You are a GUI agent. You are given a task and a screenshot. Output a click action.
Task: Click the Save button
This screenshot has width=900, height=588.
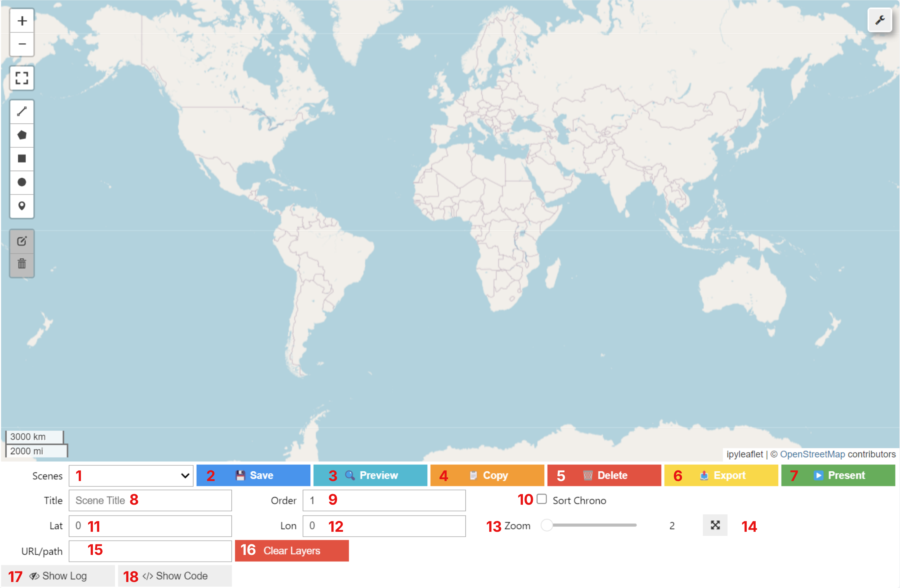[x=253, y=475]
